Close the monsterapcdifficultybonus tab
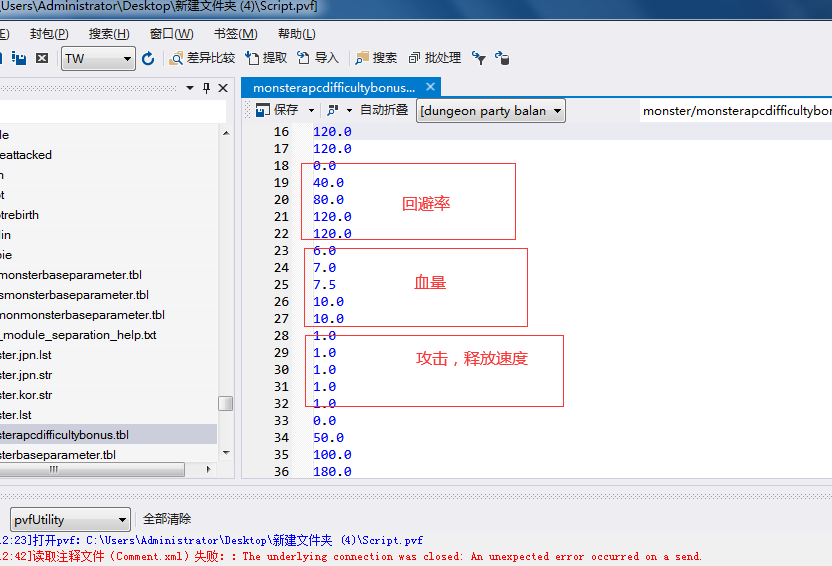Image resolution: width=832 pixels, height=566 pixels. [x=431, y=87]
